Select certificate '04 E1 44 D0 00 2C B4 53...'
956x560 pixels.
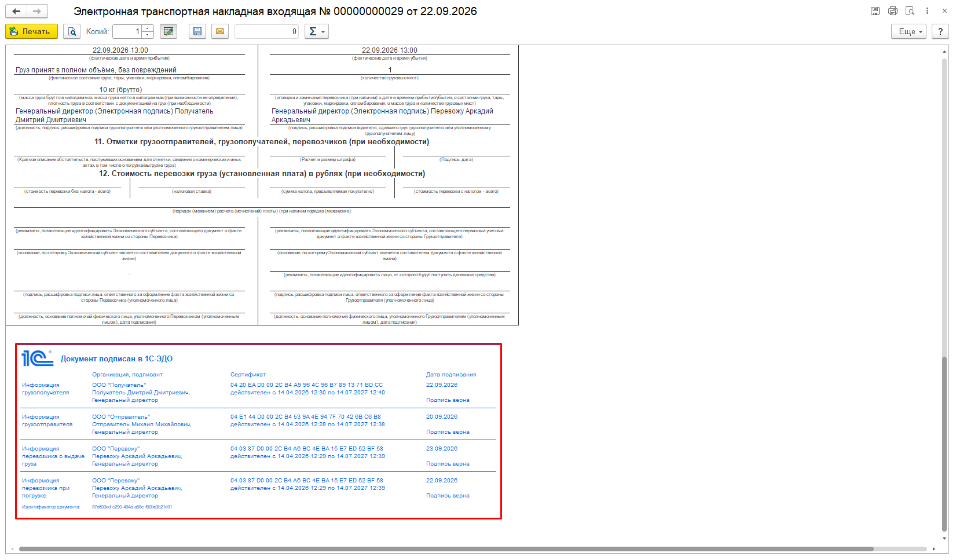[x=306, y=417]
